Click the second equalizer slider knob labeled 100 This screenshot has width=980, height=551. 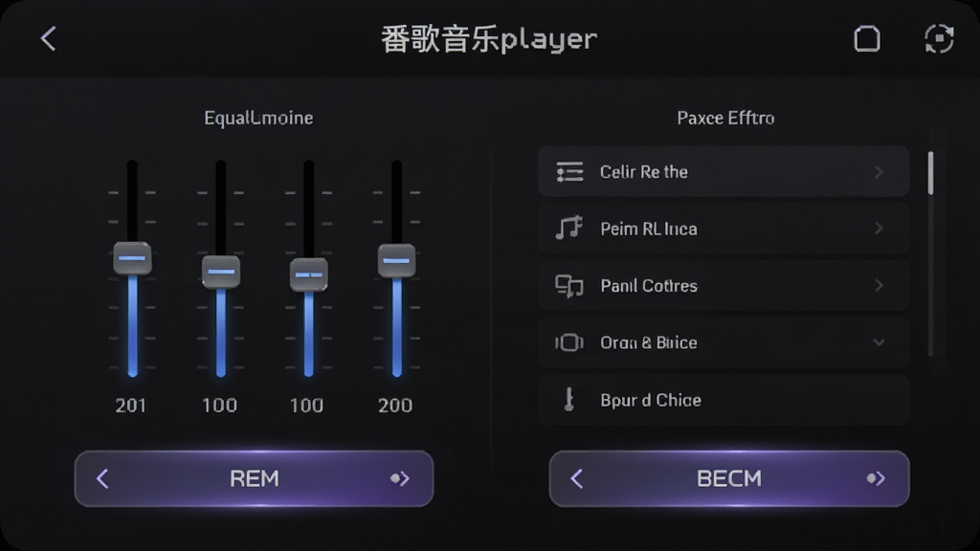pyautogui.click(x=309, y=275)
